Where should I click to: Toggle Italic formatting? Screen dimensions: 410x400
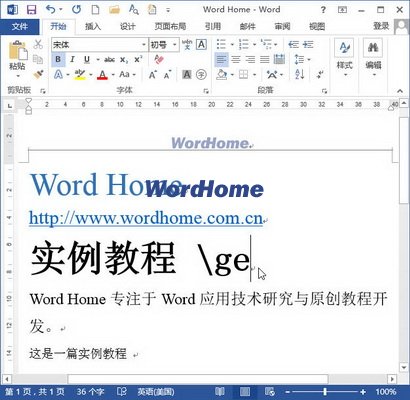[72, 60]
